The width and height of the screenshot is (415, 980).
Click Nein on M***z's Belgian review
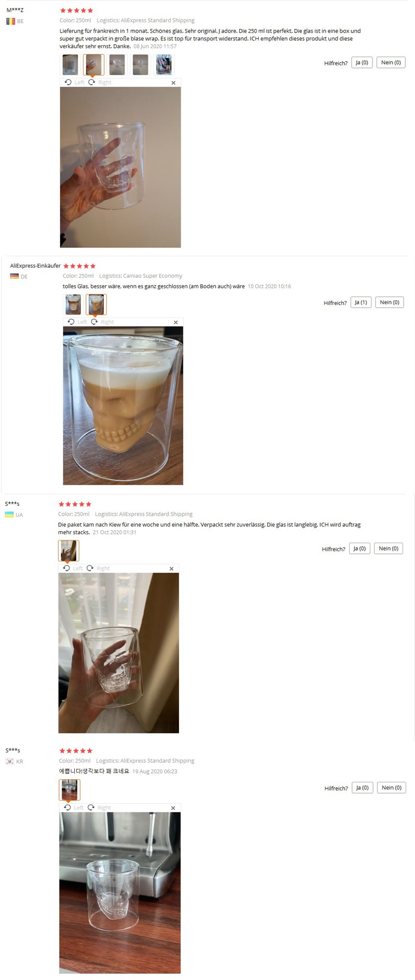click(x=391, y=63)
